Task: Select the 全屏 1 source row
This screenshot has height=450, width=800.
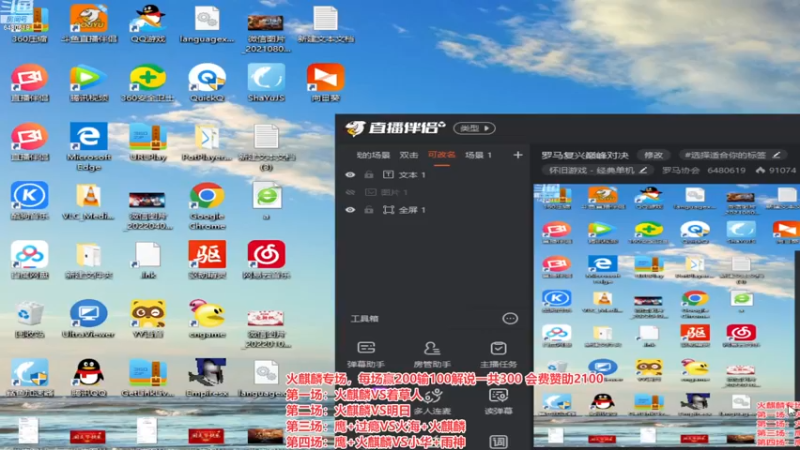Action: (434, 210)
